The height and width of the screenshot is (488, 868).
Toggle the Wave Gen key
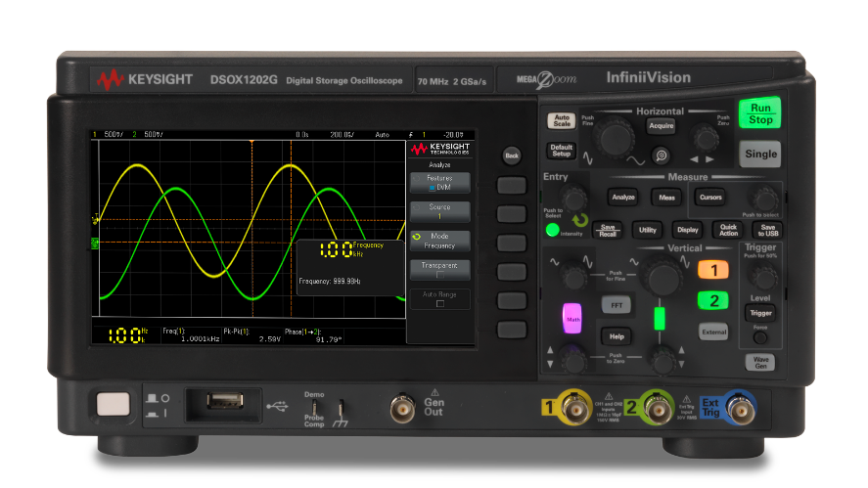pos(760,363)
